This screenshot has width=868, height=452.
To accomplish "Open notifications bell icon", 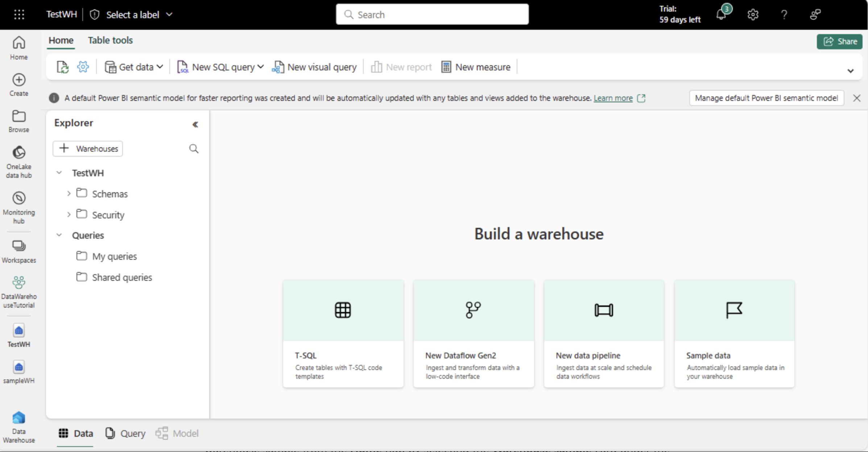I will click(x=722, y=15).
